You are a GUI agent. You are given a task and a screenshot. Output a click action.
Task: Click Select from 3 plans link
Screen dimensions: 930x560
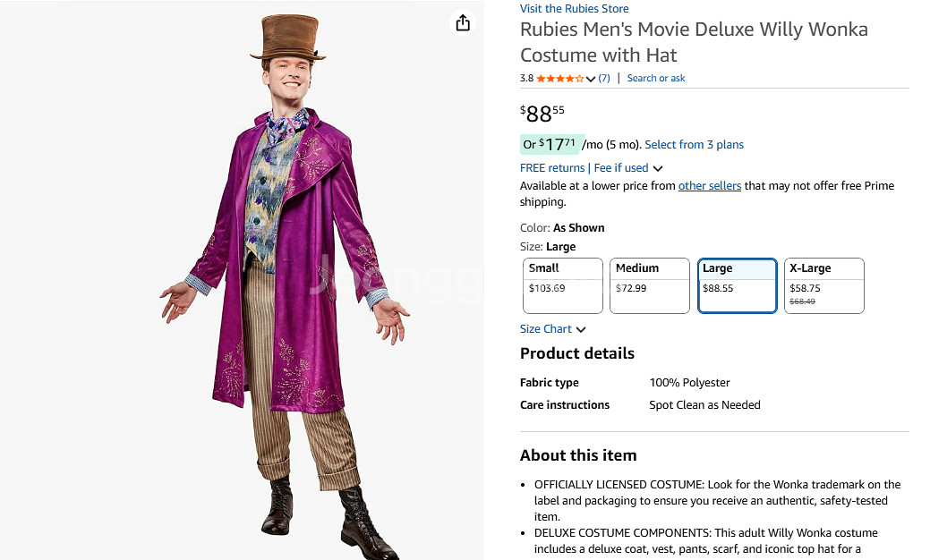click(x=694, y=145)
